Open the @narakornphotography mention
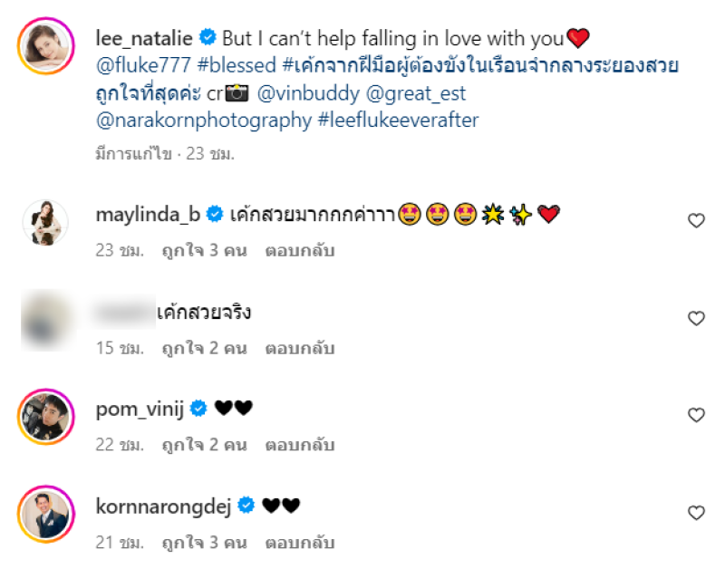The image size is (725, 588). click(x=203, y=120)
